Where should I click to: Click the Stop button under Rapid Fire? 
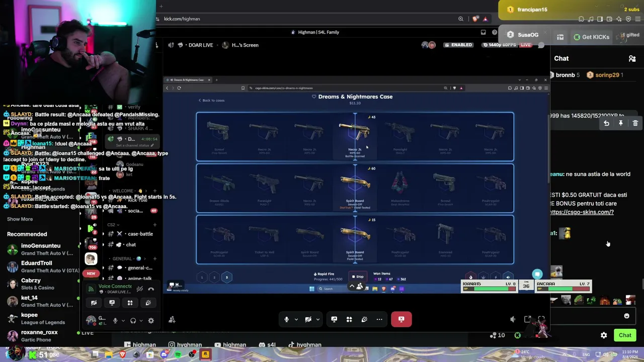(x=357, y=277)
